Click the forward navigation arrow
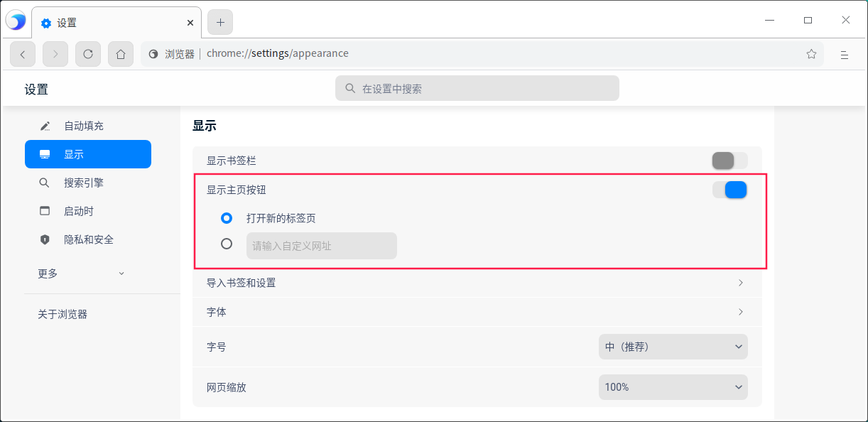Image resolution: width=868 pixels, height=422 pixels. coord(55,54)
